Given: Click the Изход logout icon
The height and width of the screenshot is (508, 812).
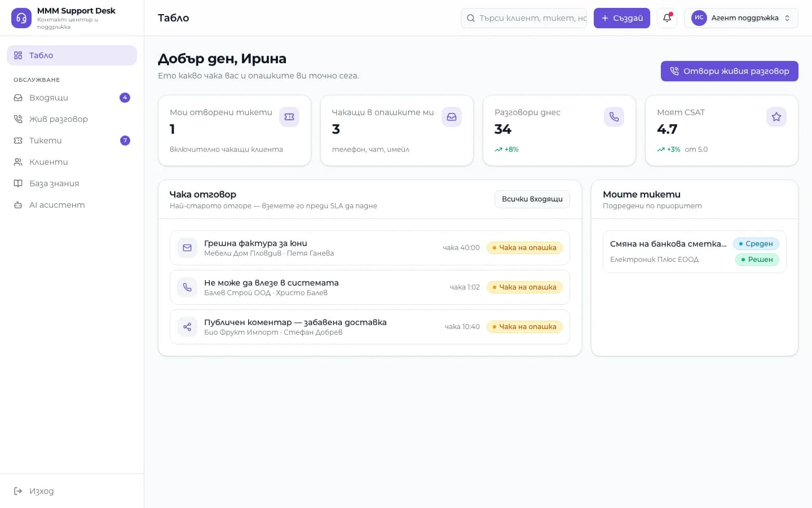Looking at the screenshot, I should 18,491.
